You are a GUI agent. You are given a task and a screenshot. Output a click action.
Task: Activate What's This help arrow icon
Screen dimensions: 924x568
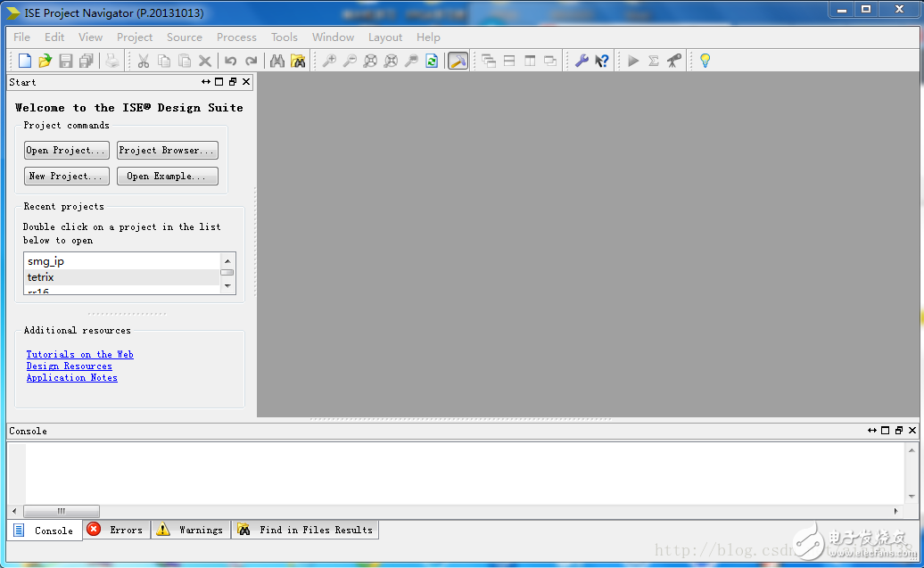(x=601, y=60)
